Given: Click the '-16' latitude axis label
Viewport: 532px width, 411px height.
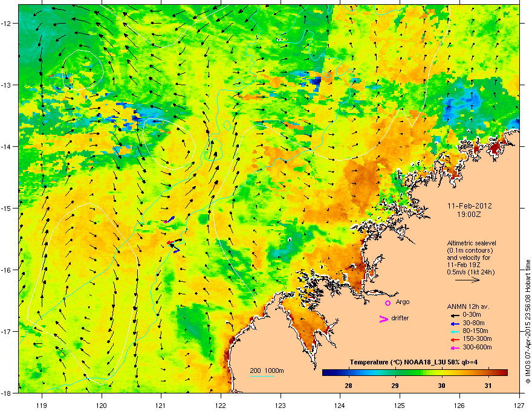Looking at the screenshot, I should 6,270.
